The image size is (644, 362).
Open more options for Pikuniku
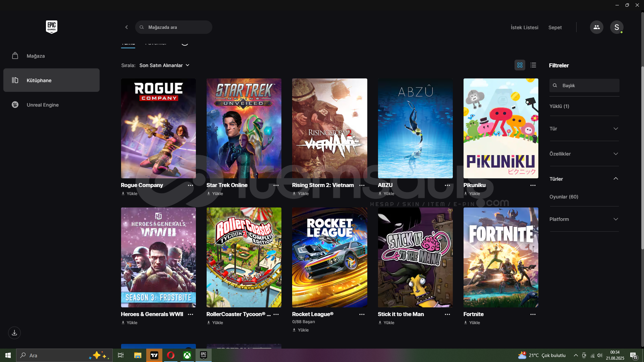pyautogui.click(x=533, y=185)
